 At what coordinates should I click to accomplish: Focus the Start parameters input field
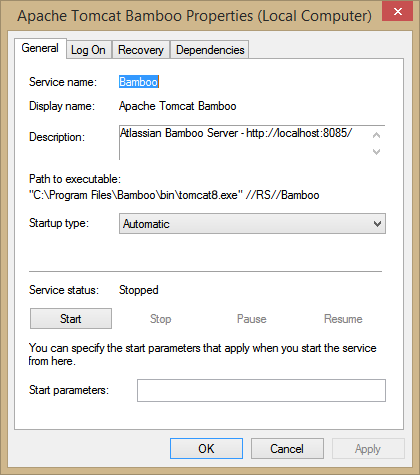[x=261, y=390]
